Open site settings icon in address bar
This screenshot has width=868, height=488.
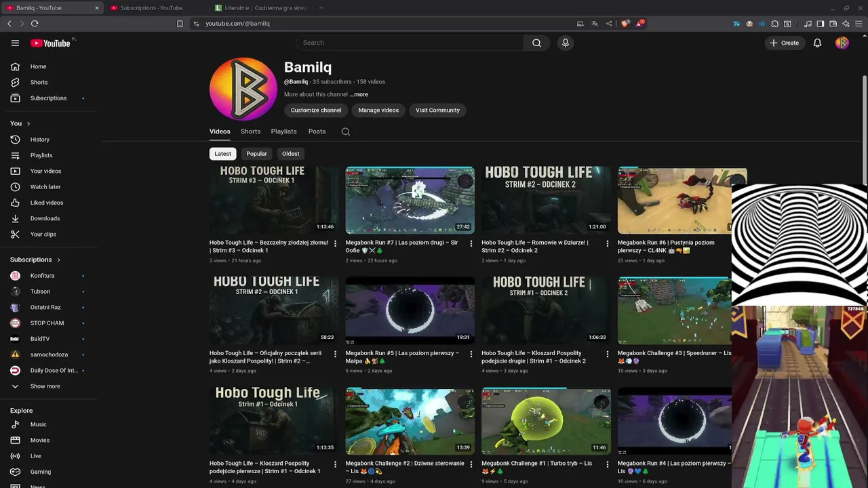pos(196,24)
